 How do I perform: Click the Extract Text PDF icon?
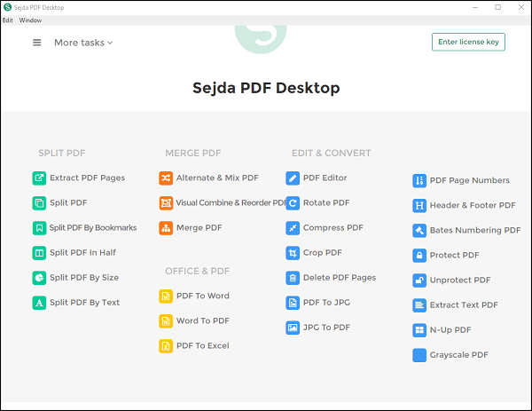tap(419, 305)
